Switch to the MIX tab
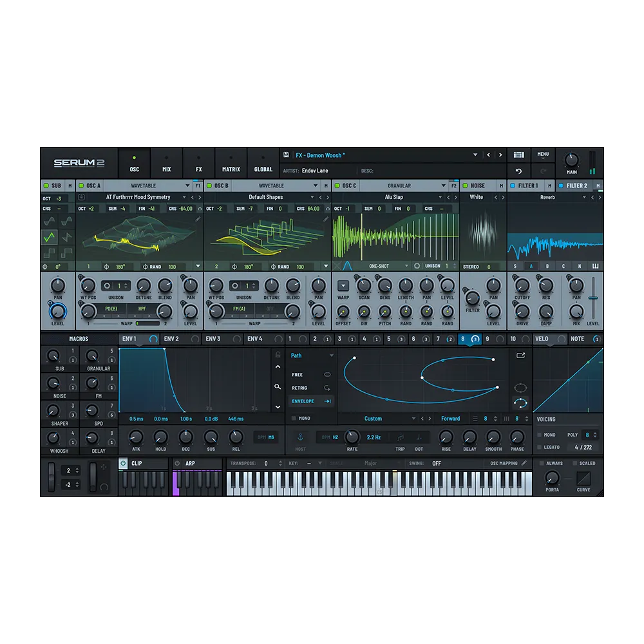 tap(166, 164)
